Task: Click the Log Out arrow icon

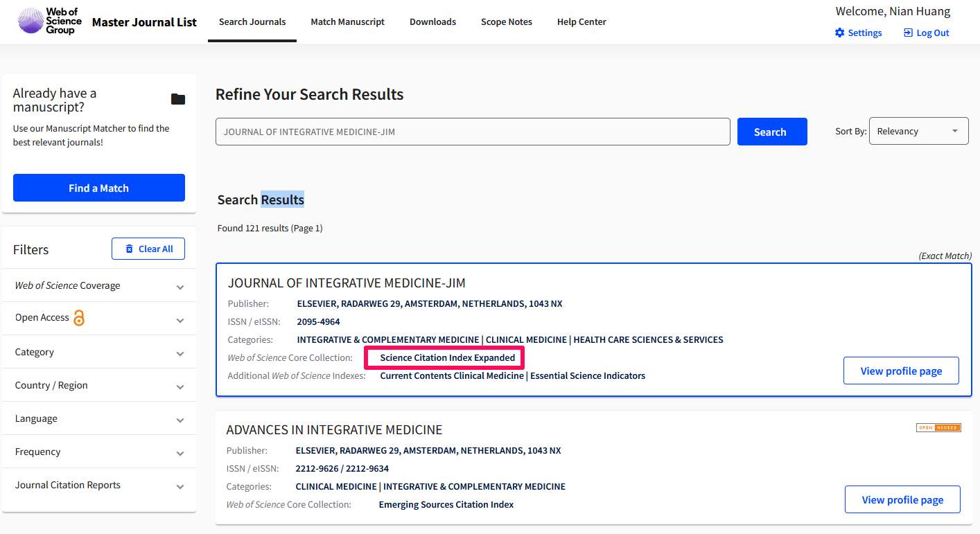Action: pyautogui.click(x=908, y=33)
